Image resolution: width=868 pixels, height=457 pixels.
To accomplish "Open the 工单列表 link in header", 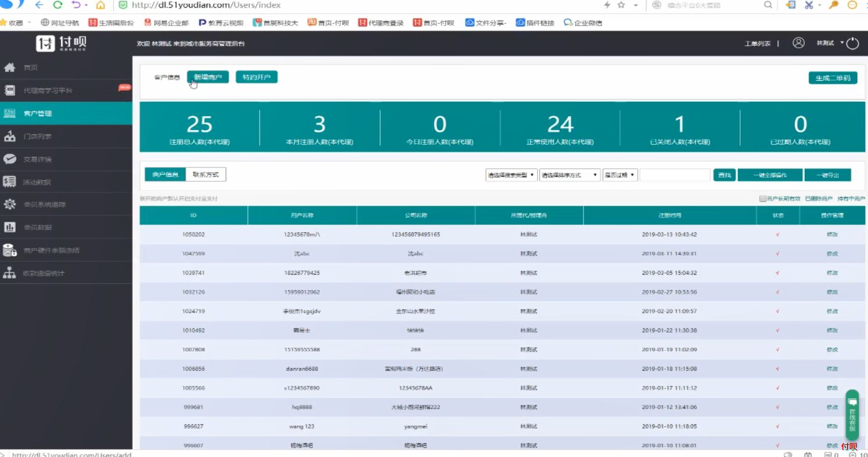I will pos(757,44).
